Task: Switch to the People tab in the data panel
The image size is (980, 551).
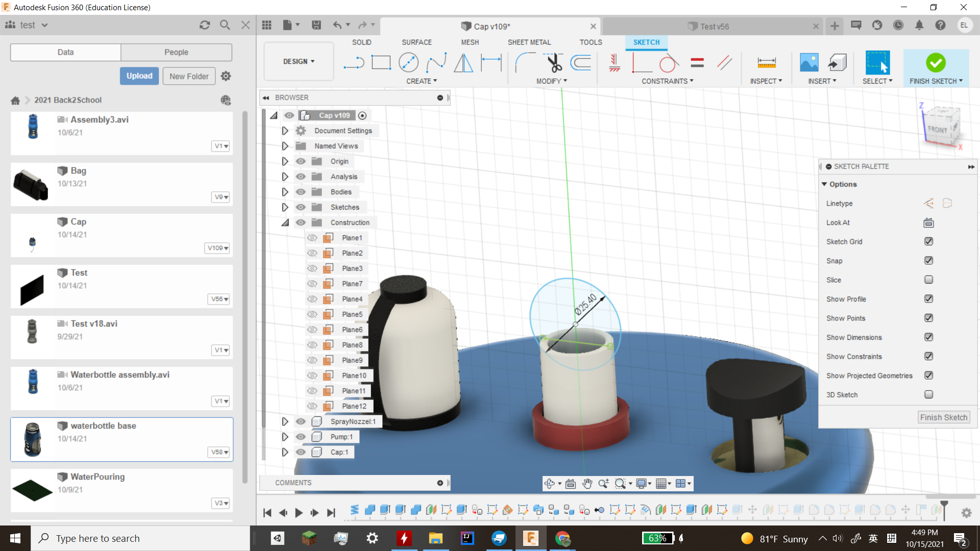Action: click(176, 52)
